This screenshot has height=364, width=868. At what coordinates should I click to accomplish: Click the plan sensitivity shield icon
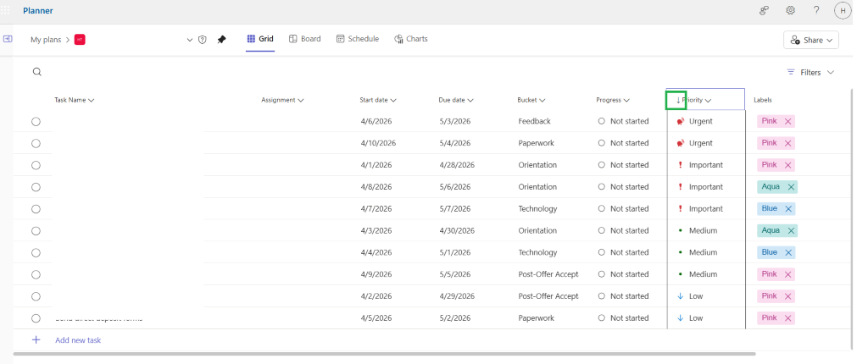203,40
